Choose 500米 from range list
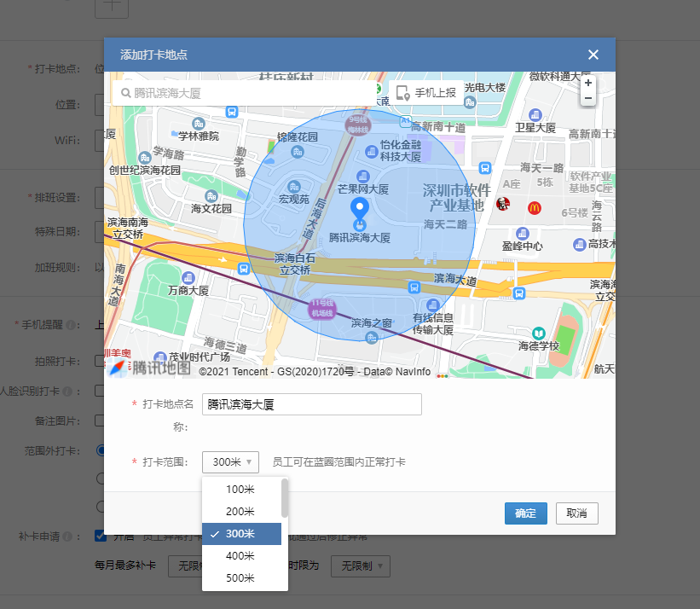Viewport: 700px width, 609px height. (240, 578)
